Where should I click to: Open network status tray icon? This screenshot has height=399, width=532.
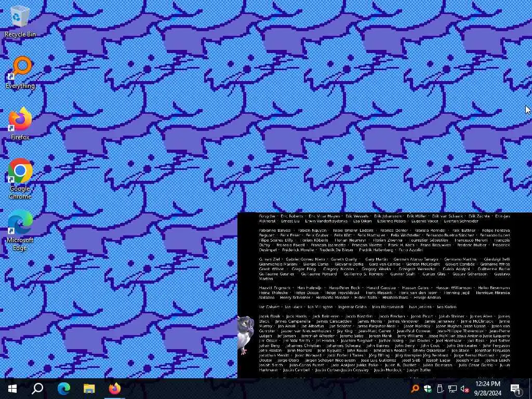[x=453, y=389]
